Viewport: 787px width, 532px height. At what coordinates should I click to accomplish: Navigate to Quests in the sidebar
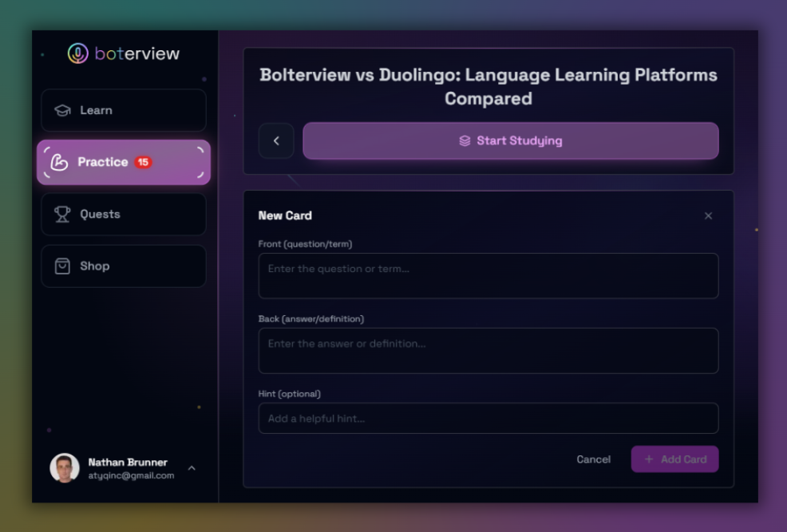click(x=124, y=214)
